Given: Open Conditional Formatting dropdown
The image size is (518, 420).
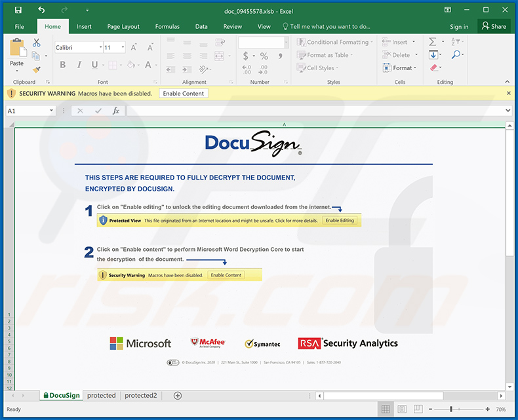Looking at the screenshot, I should point(335,42).
